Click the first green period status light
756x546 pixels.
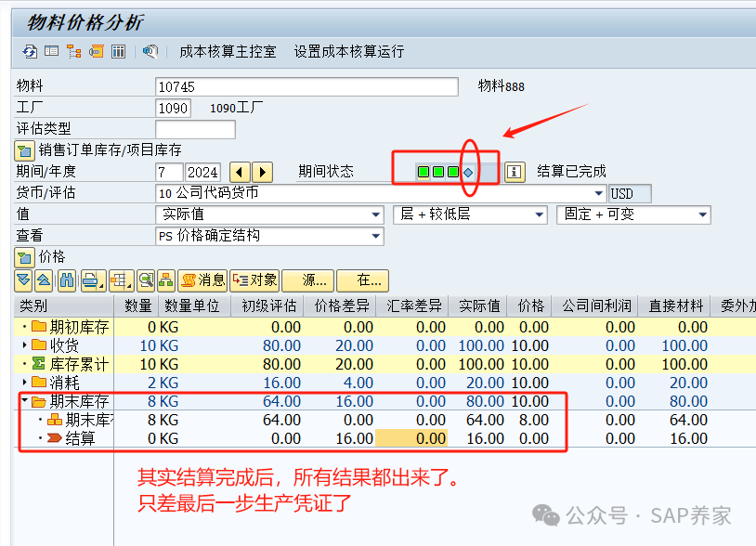[424, 172]
